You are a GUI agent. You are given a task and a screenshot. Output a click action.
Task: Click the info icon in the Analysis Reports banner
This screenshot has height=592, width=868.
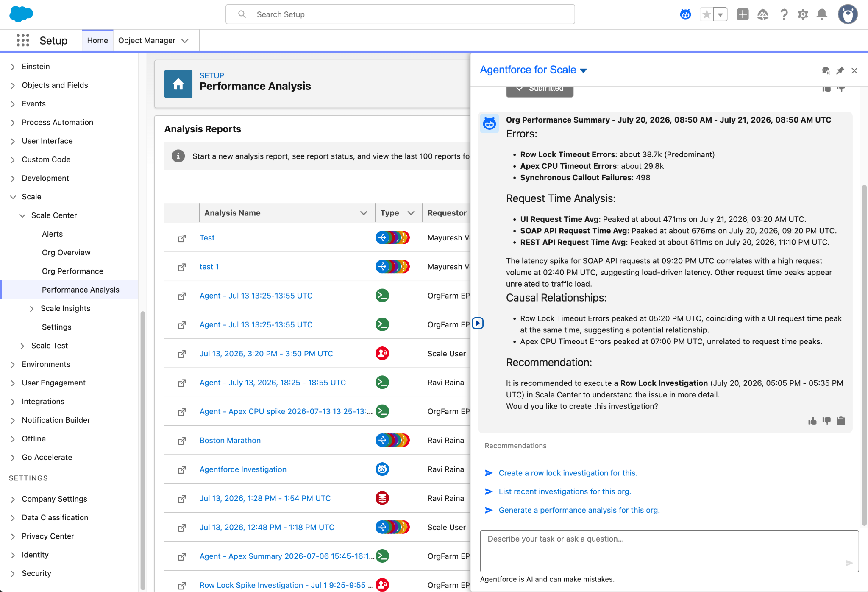point(178,156)
